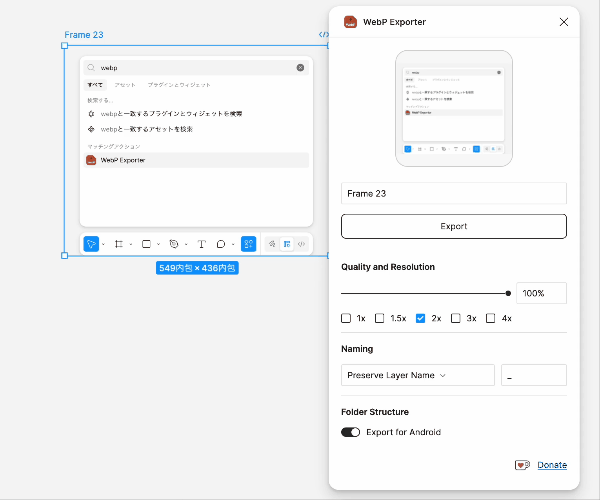Viewport: 600px width, 500px height.
Task: Click the 100% quality value field
Action: [x=541, y=293]
